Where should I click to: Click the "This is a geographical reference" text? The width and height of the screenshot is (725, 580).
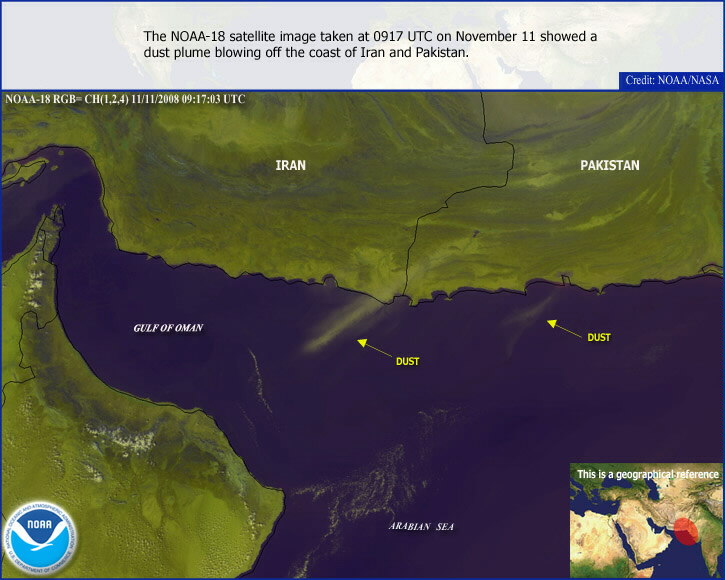647,474
